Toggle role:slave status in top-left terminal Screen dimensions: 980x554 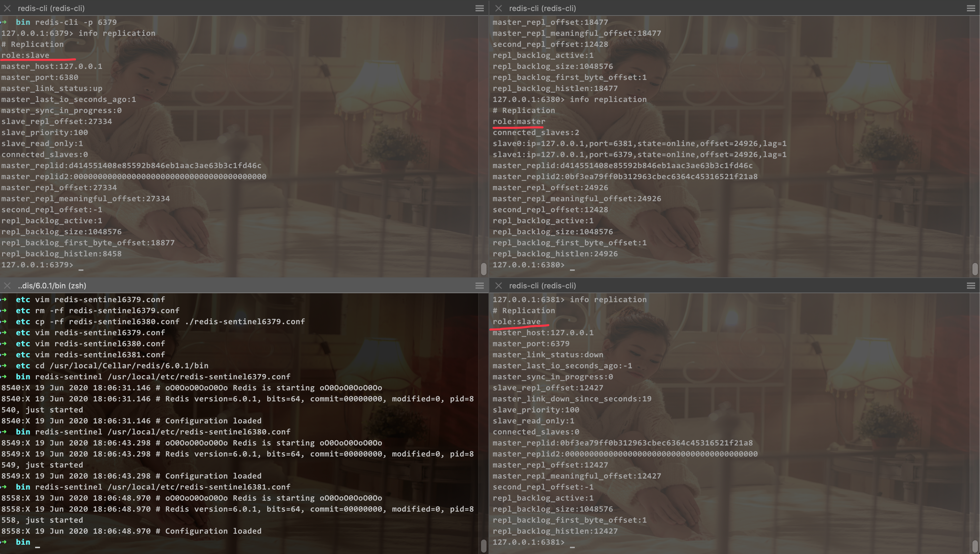(25, 54)
